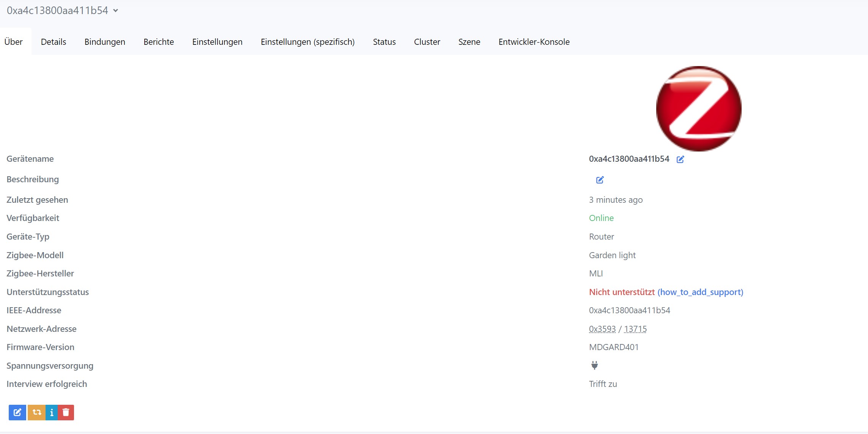
Task: Click the device title in the header
Action: pyautogui.click(x=57, y=11)
